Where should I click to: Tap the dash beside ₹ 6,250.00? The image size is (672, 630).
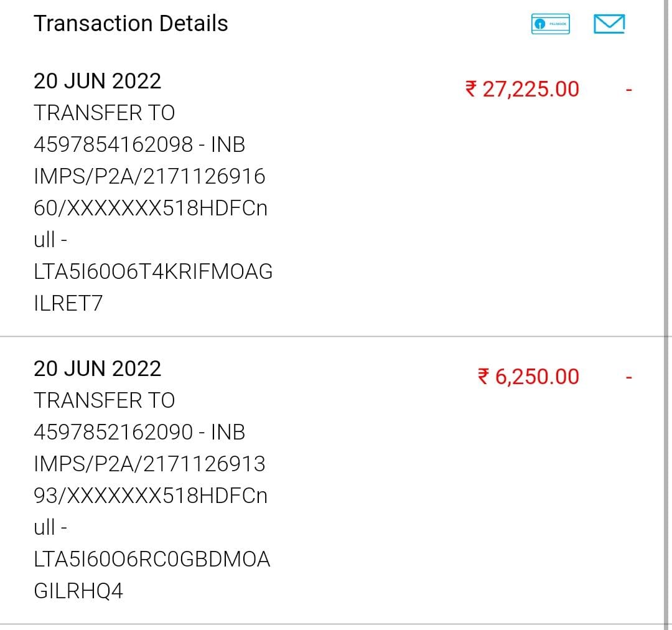(x=629, y=378)
